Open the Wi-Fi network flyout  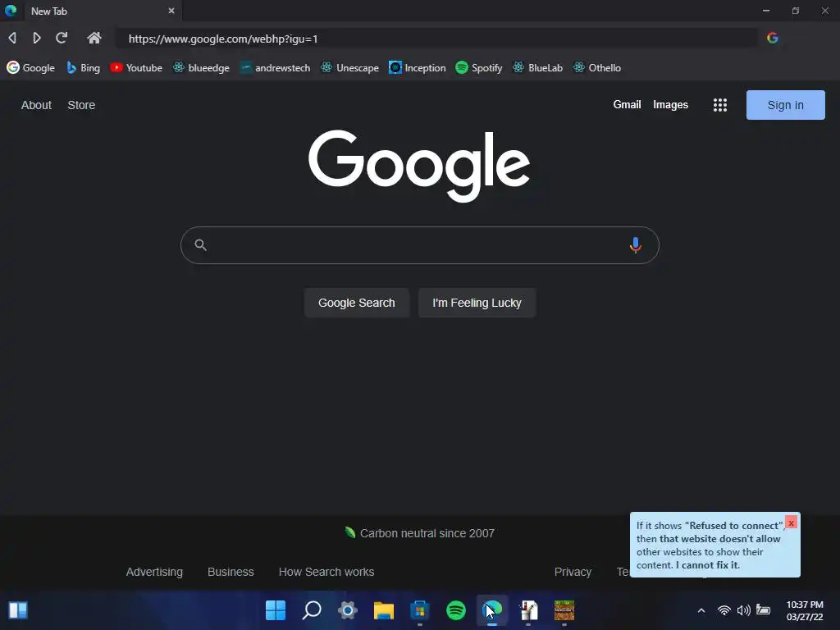pyautogui.click(x=724, y=610)
